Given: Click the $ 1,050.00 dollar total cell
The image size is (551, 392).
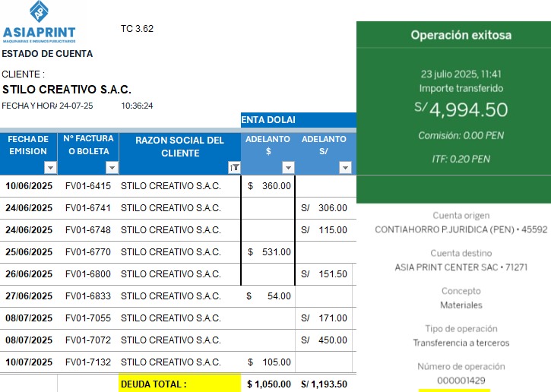Looking at the screenshot, I should click(x=268, y=384).
